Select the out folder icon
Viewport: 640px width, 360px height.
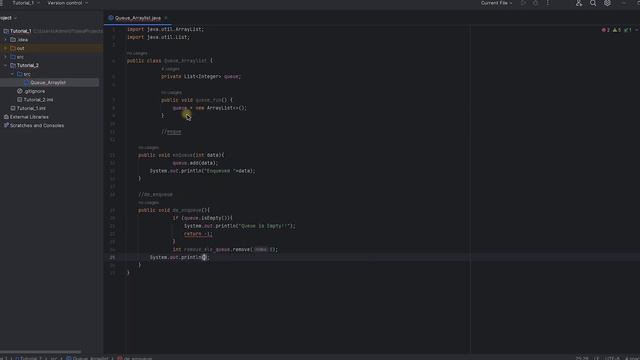13,48
